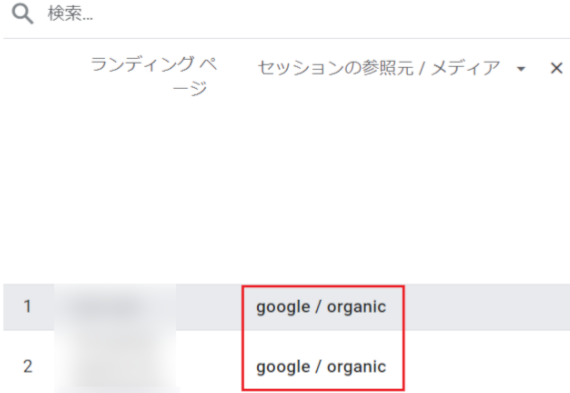
Task: Click google / organic in row 2
Action: click(x=321, y=367)
